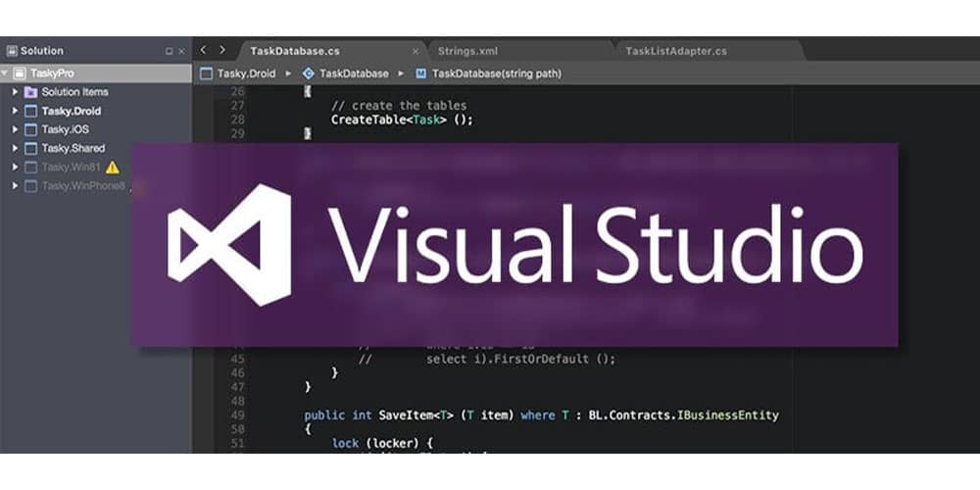The image size is (980, 490).
Task: Open TaskDatabase class breadcrumb selector
Action: point(354,73)
